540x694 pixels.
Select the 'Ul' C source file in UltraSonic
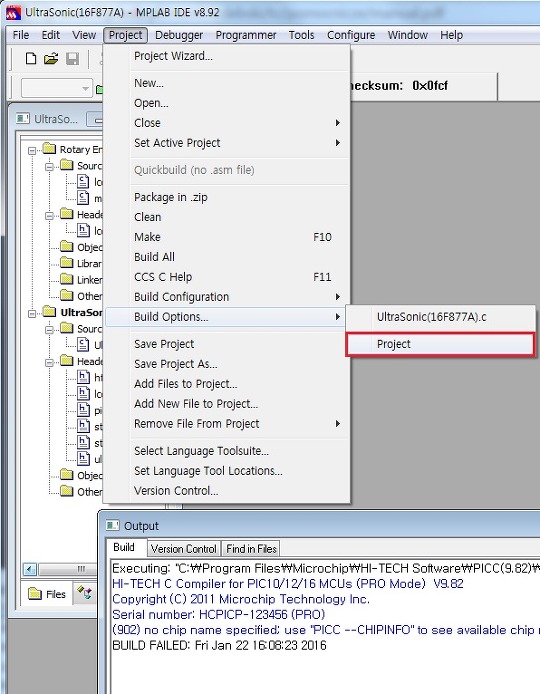(x=89, y=344)
